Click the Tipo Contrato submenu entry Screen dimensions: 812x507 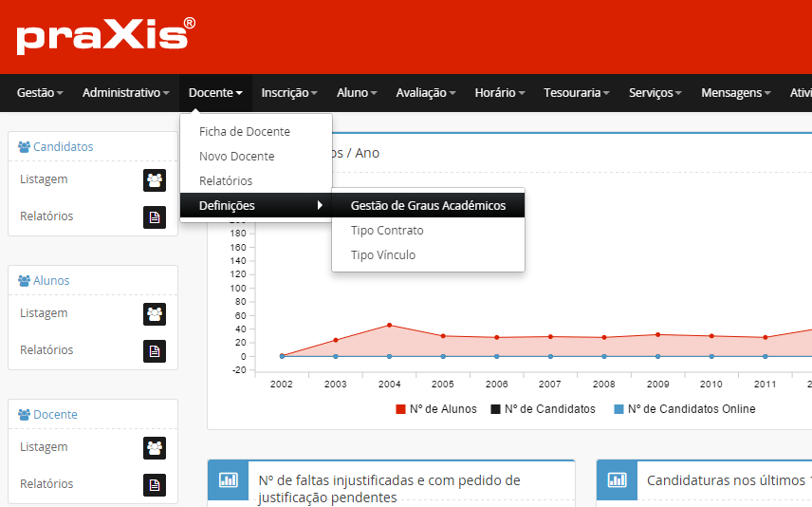point(387,231)
